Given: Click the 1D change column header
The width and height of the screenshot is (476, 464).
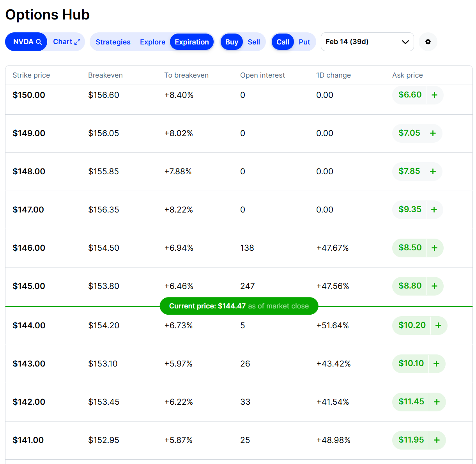Looking at the screenshot, I should click(x=333, y=75).
